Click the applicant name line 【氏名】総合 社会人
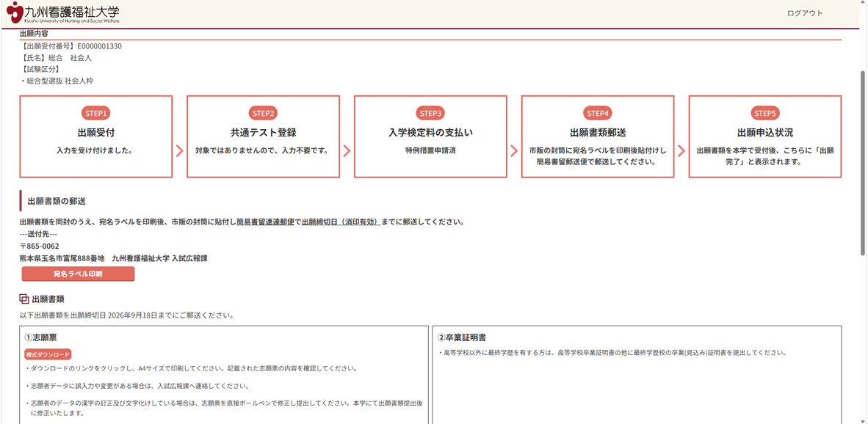 [55, 57]
